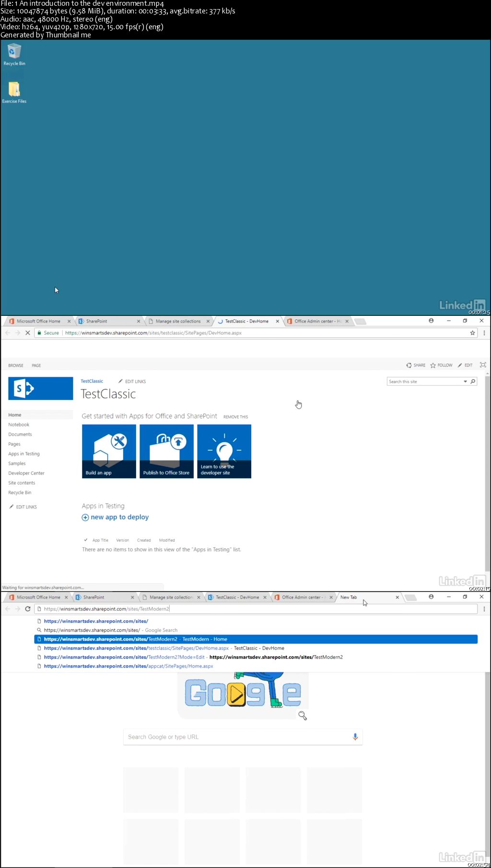
Task: Switch to the BROWSE ribbon tab
Action: 16,365
